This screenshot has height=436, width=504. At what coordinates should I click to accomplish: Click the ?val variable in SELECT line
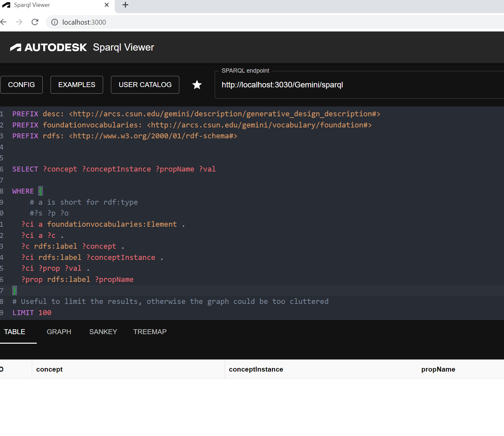click(x=208, y=169)
